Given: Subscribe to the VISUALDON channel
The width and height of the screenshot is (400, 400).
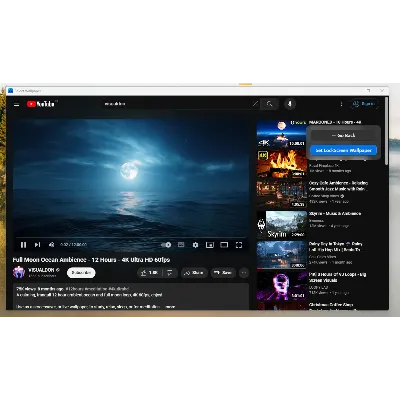Looking at the screenshot, I should 81,273.
